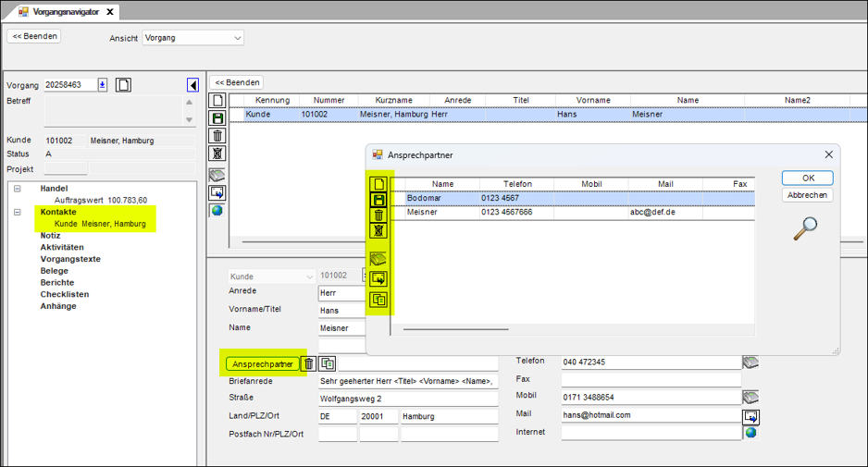Screen dimensions: 868x467
Task: Select Kunde 101002 row in contact table
Action: [548, 114]
